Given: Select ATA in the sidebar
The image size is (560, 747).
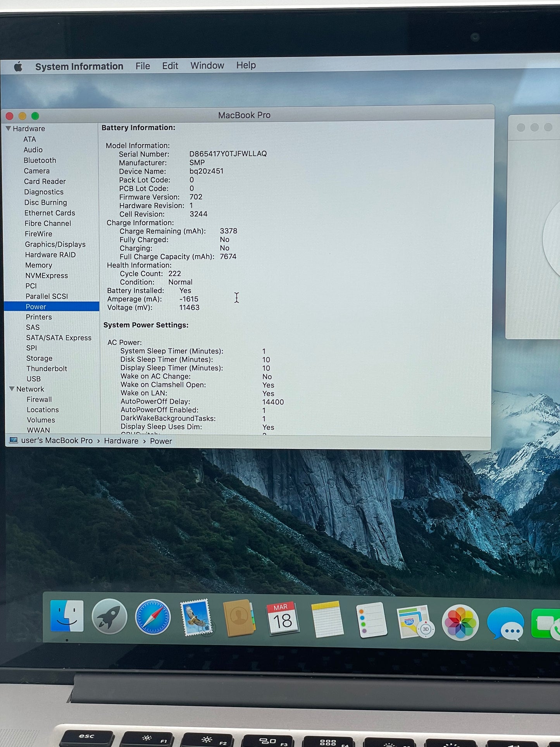Looking at the screenshot, I should click(29, 139).
